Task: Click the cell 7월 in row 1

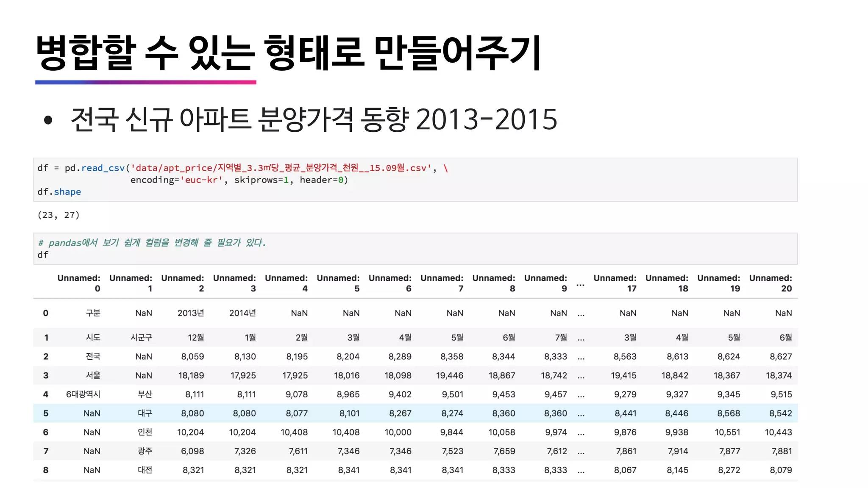Action: tap(561, 338)
